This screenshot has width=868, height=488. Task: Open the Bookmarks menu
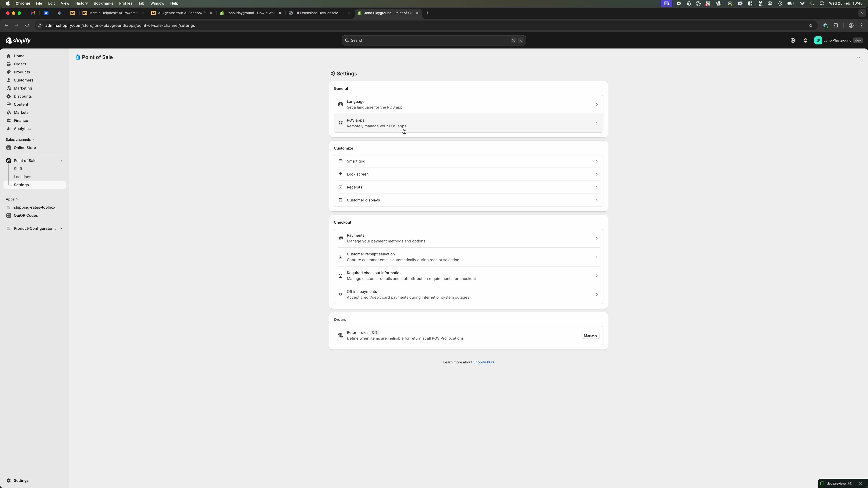click(x=103, y=3)
